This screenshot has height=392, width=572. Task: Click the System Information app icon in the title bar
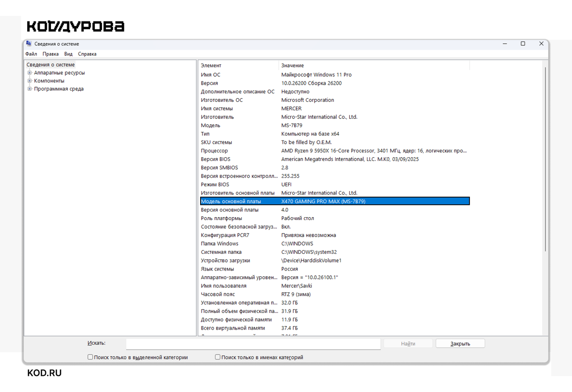pos(29,43)
